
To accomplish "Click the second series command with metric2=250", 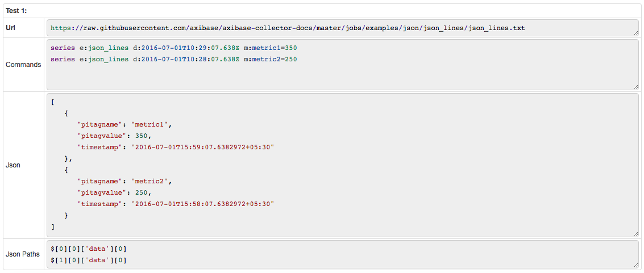I will (174, 60).
